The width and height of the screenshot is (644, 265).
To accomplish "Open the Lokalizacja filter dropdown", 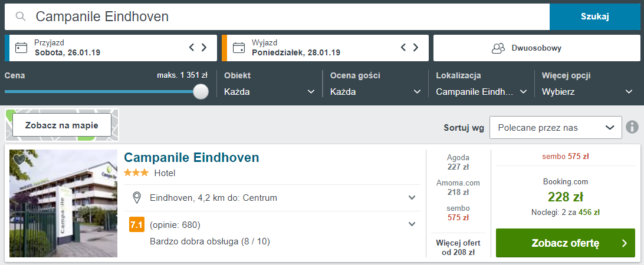I will [x=482, y=92].
